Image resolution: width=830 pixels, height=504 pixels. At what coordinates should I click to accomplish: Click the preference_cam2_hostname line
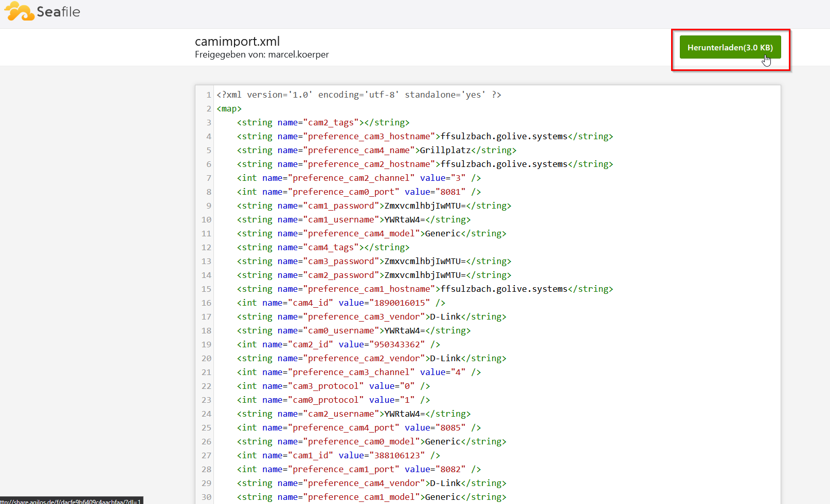coord(425,164)
